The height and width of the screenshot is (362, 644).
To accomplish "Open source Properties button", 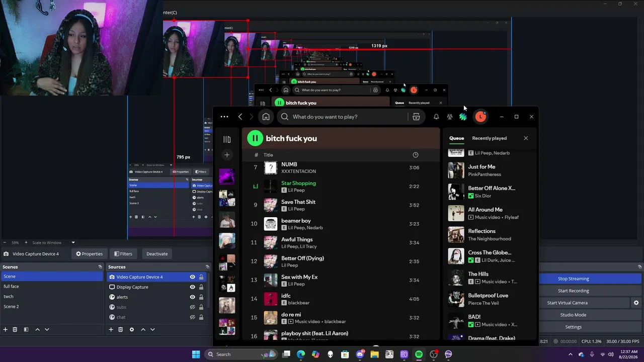I will (x=89, y=254).
